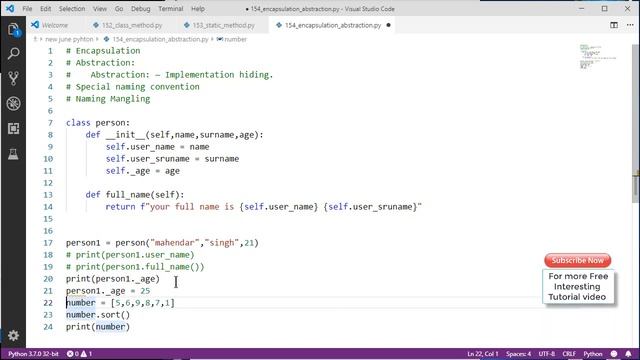The image size is (640, 360).
Task: Switch to the Welcome tab
Action: pos(55,25)
